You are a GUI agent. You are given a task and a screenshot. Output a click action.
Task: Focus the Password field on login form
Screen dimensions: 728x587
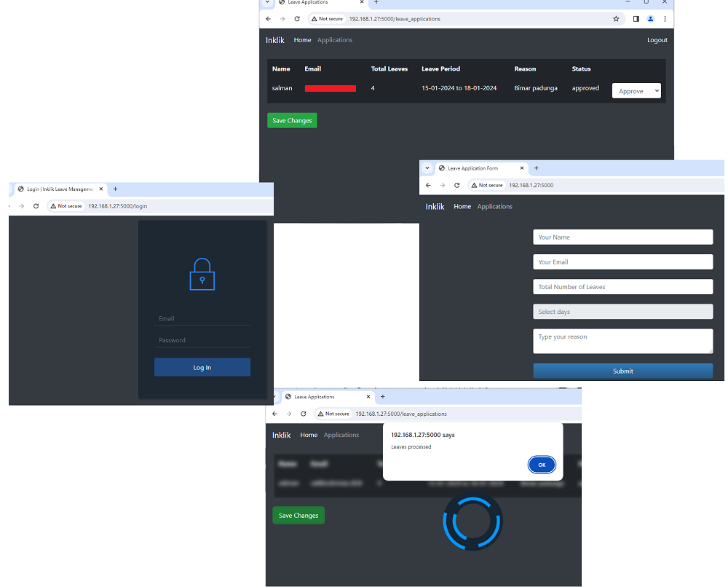tap(202, 340)
